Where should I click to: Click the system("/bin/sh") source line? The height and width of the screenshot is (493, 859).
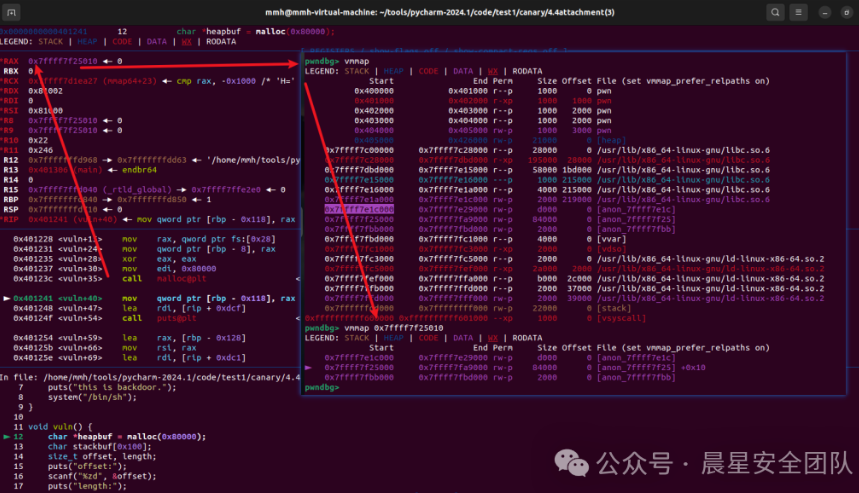pos(95,399)
